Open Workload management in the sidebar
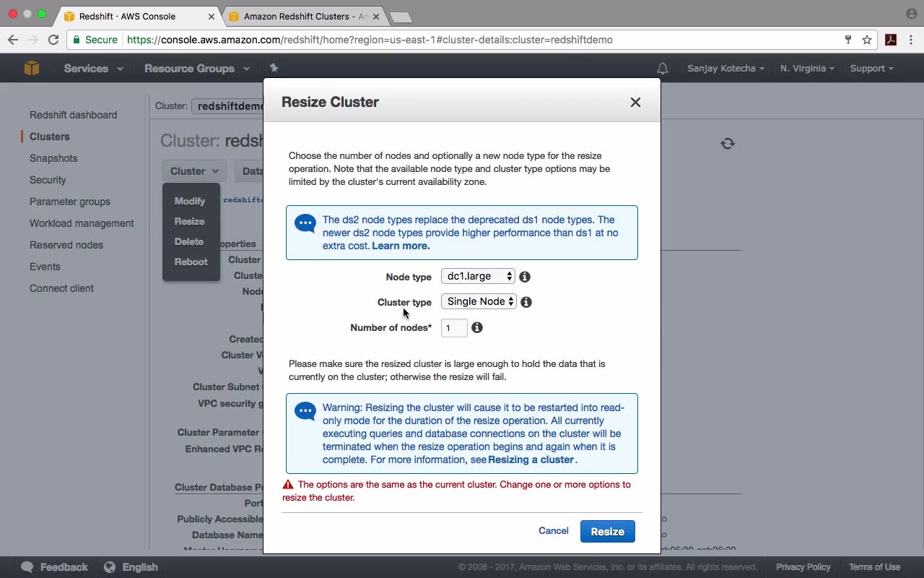 [82, 223]
